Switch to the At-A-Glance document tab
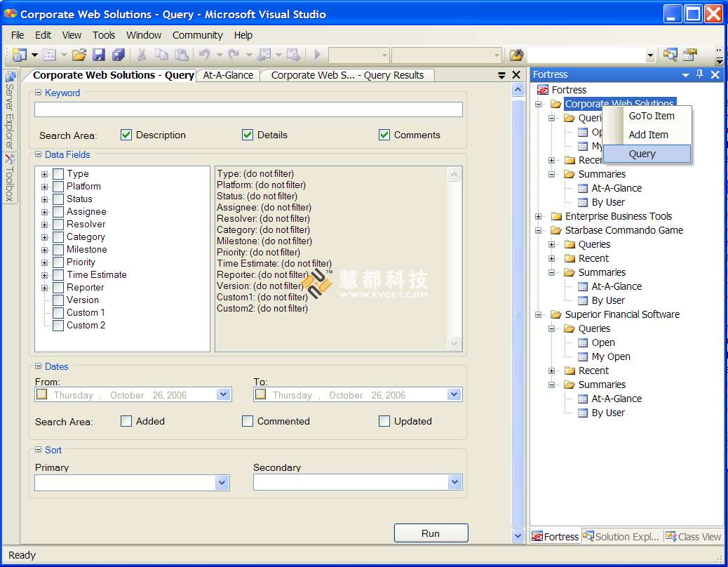 pos(228,75)
